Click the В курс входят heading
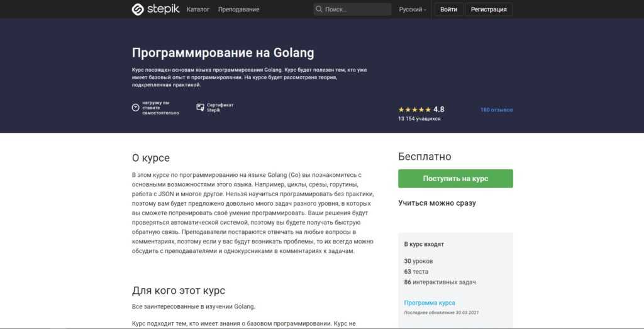 424,244
